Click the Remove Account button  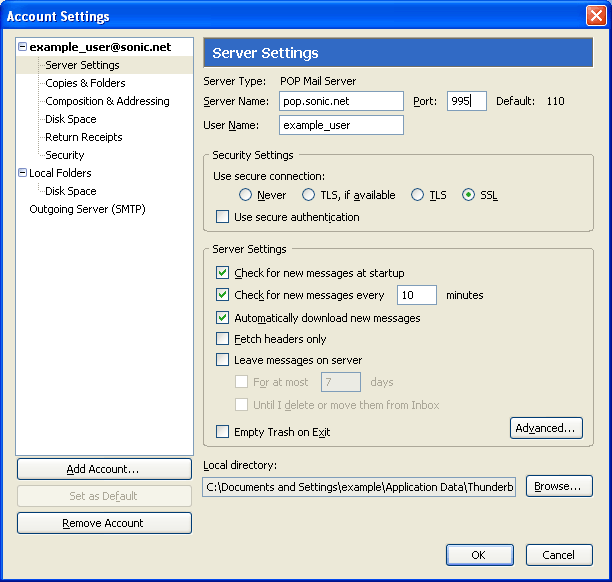pos(104,523)
